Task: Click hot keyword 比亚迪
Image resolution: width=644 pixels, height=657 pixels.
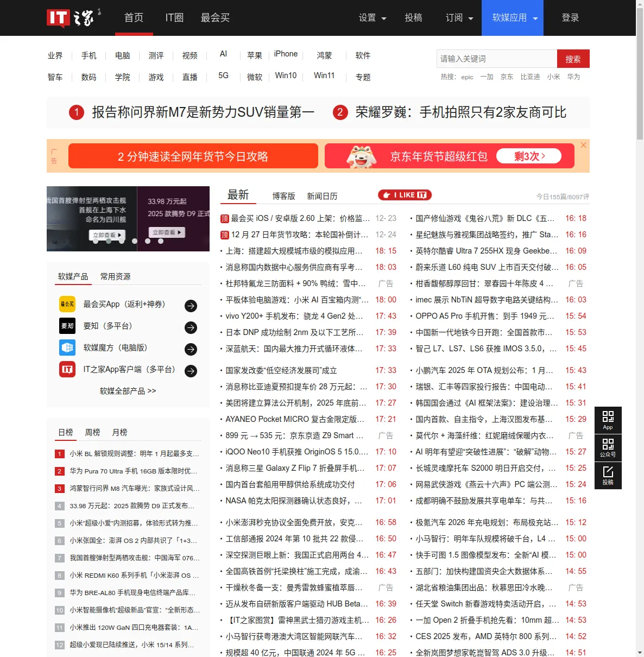Action: [x=530, y=77]
